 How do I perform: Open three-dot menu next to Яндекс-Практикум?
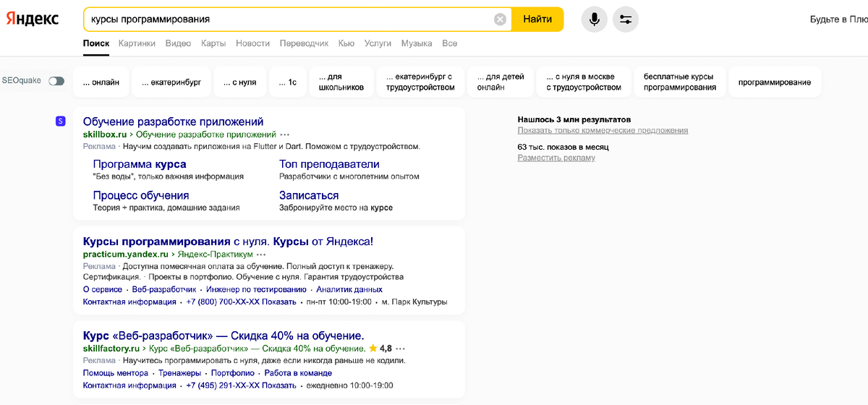click(x=261, y=255)
